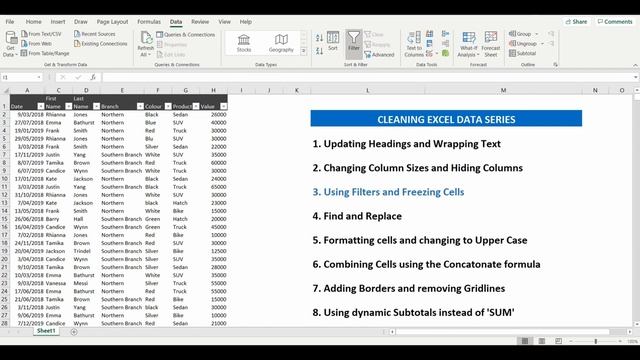
Task: Expand the formula bar
Action: (636, 77)
